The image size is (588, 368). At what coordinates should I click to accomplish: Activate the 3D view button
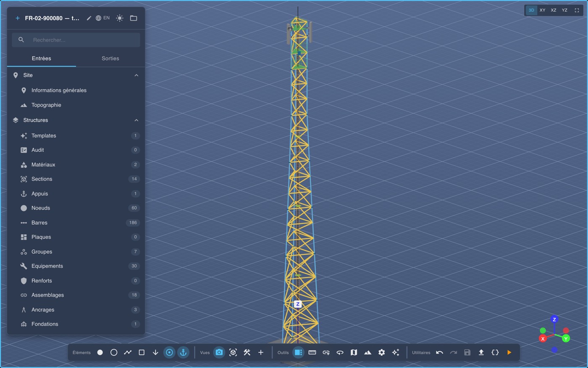tap(531, 10)
